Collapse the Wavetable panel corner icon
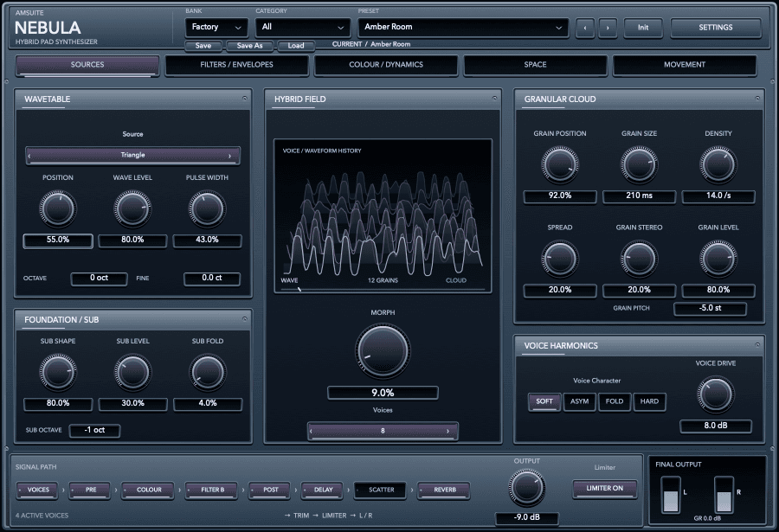 click(244, 99)
